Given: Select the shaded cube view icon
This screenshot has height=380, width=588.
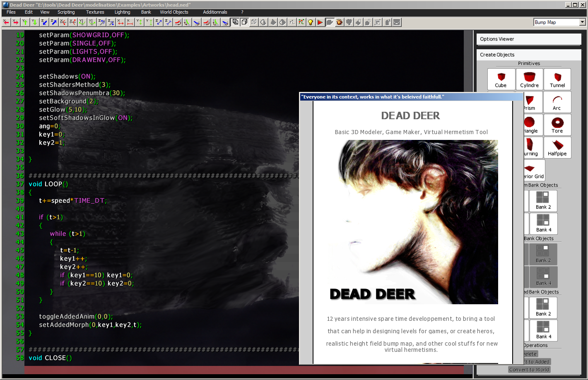Looking at the screenshot, I should pyautogui.click(x=235, y=22).
